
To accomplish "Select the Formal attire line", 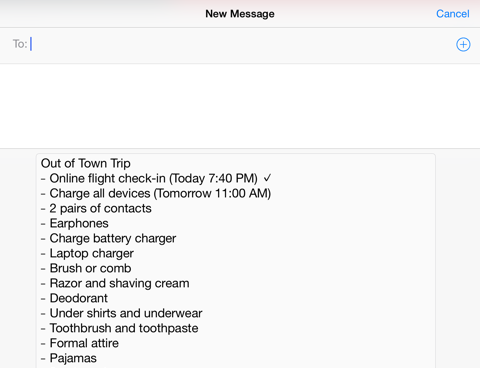I will point(80,343).
